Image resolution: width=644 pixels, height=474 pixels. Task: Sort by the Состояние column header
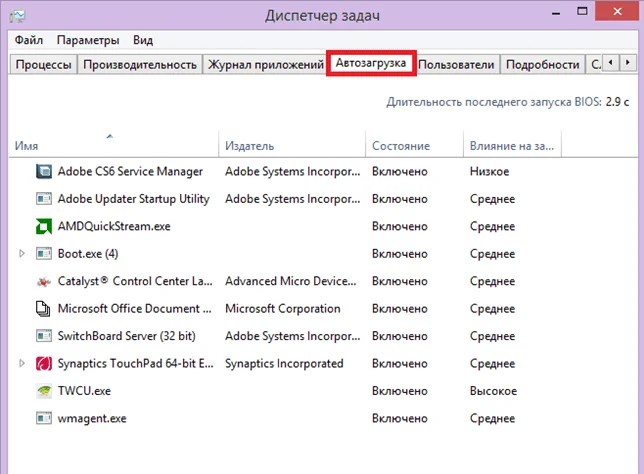click(400, 146)
